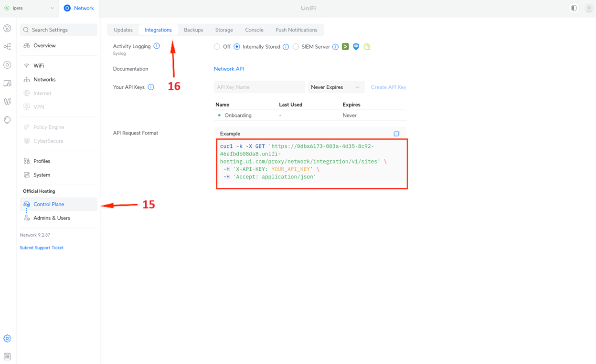Open the system log icon at rail bottom
The width and height of the screenshot is (596, 364).
[x=7, y=356]
